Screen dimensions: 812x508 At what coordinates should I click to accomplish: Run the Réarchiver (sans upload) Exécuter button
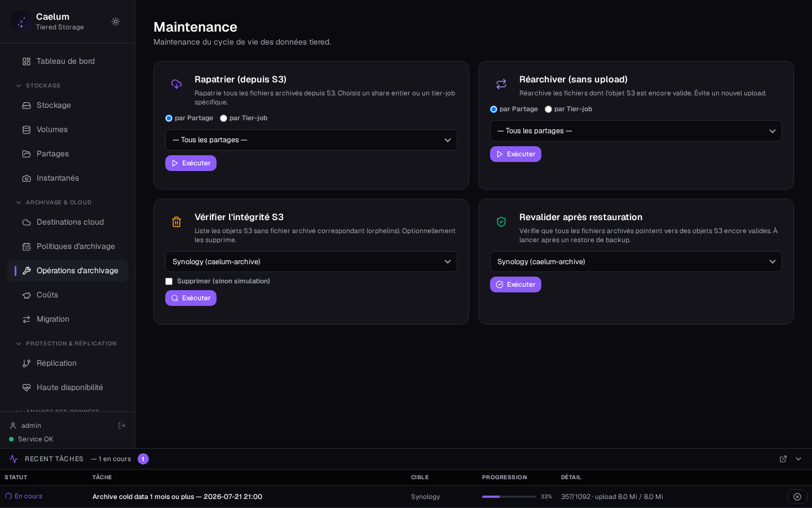pos(515,154)
